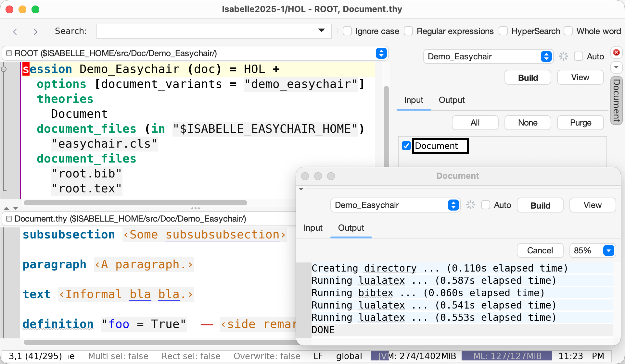Click the ML memory usage bar

click(x=507, y=356)
